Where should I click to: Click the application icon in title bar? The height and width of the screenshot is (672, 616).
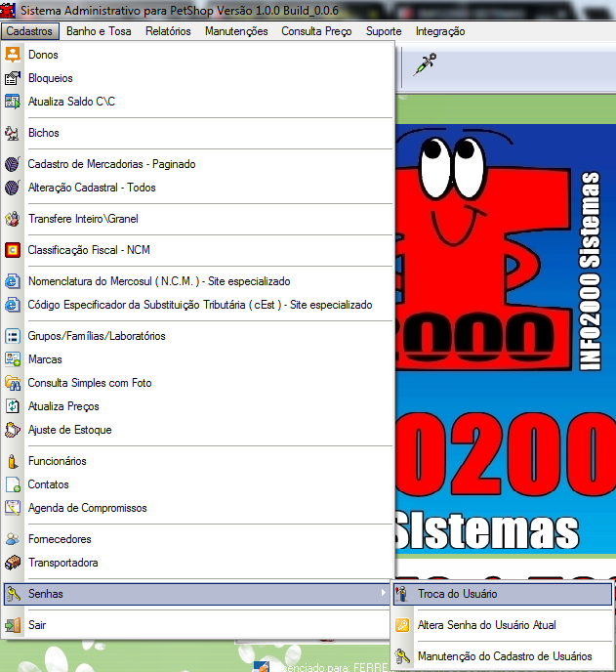[8, 11]
